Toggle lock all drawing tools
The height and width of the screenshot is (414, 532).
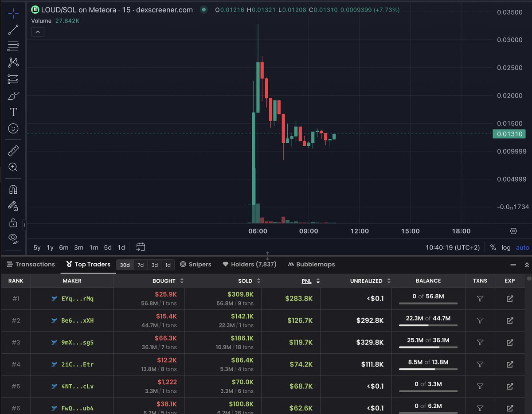pyautogui.click(x=13, y=223)
